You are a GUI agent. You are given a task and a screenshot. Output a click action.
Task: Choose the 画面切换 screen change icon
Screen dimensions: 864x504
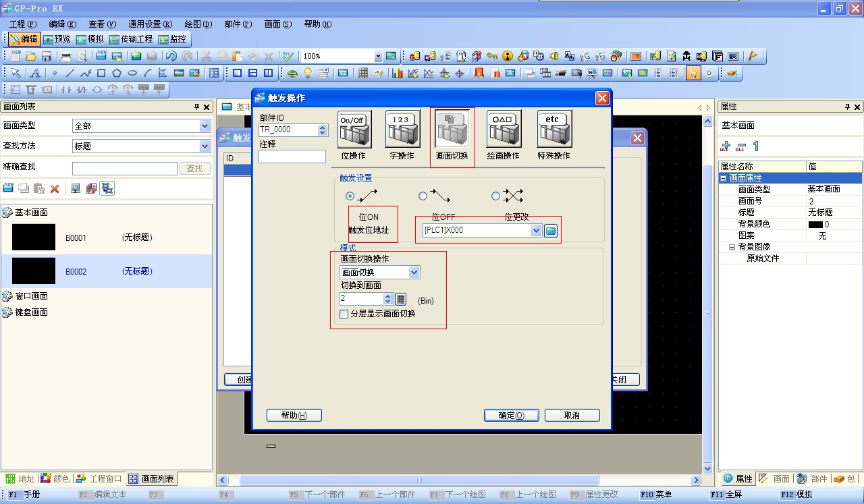pyautogui.click(x=452, y=130)
